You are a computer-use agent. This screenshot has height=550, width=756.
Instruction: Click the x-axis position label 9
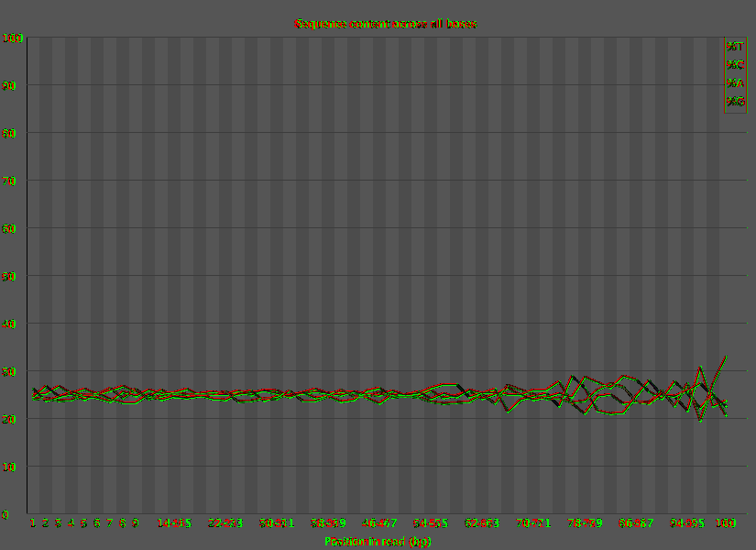click(136, 523)
